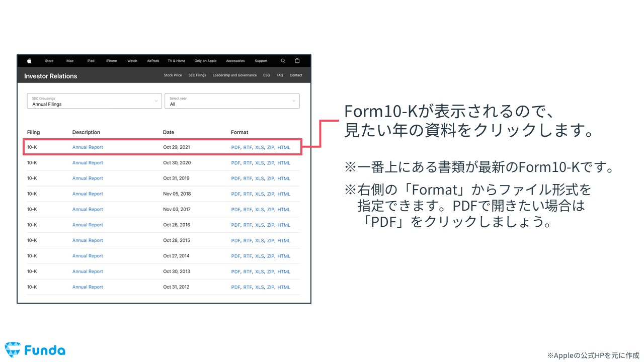Open Annual Report for Oct 28, 2015
This screenshot has height=362, width=644.
(88, 241)
